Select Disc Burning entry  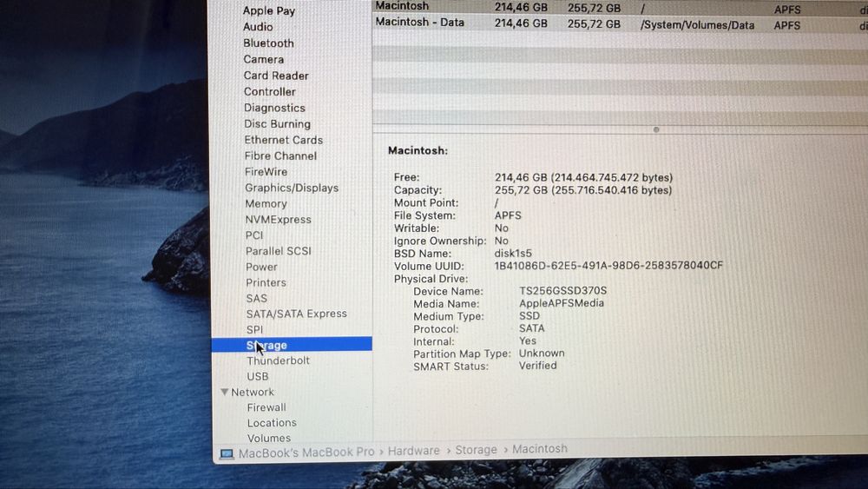click(x=278, y=123)
